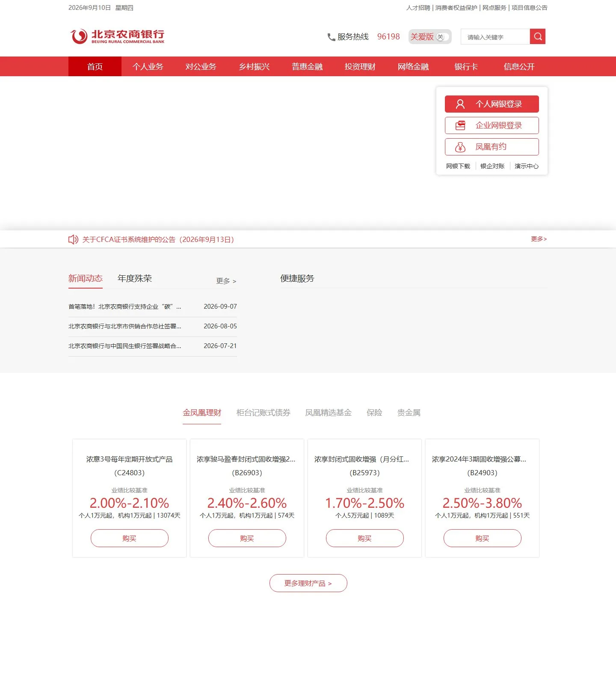Click the 企业网银登录 button
616x685 pixels.
pyautogui.click(x=492, y=125)
